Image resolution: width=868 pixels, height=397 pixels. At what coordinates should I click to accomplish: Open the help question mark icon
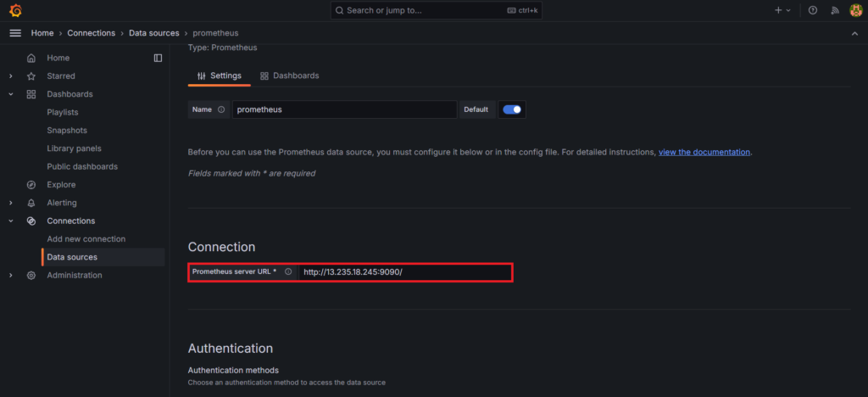tap(813, 10)
